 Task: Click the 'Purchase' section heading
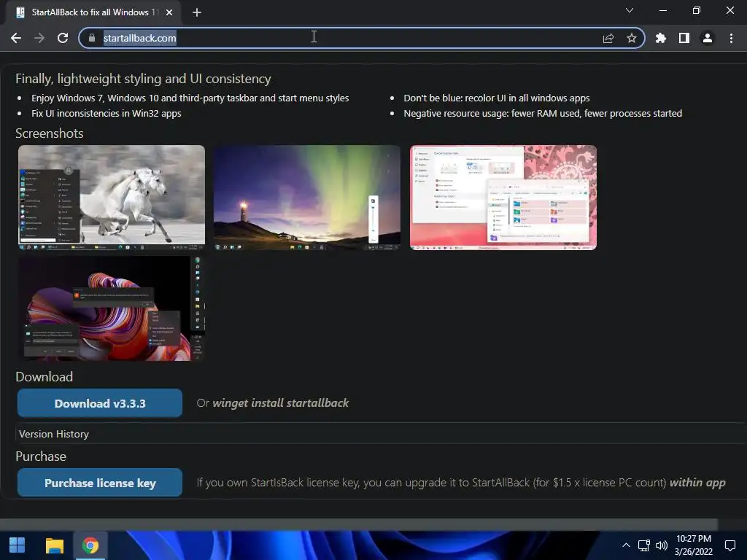(41, 456)
